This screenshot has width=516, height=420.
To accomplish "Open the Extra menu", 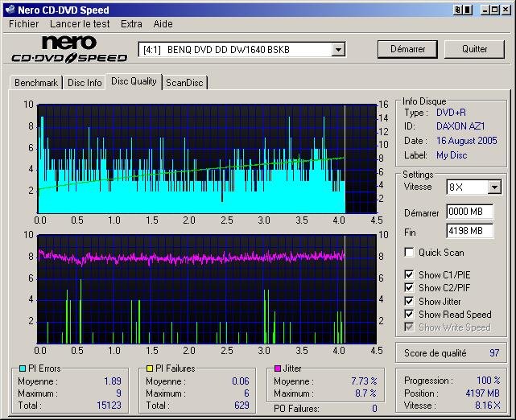I will click(131, 24).
